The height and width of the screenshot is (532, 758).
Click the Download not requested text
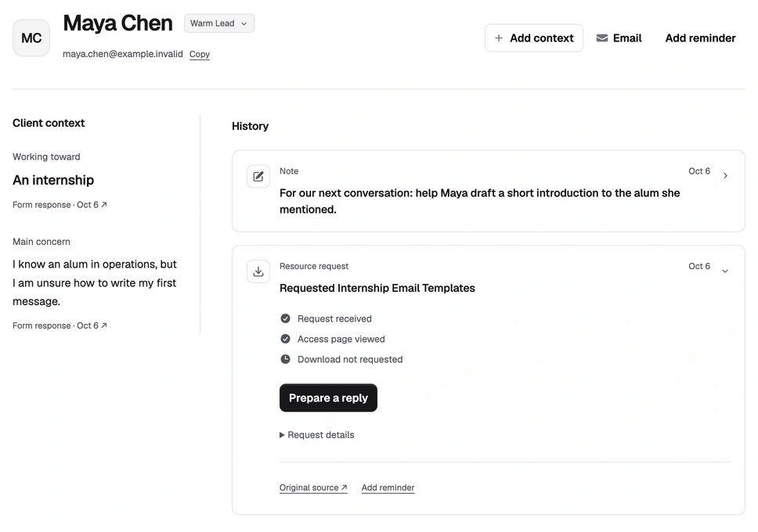350,360
